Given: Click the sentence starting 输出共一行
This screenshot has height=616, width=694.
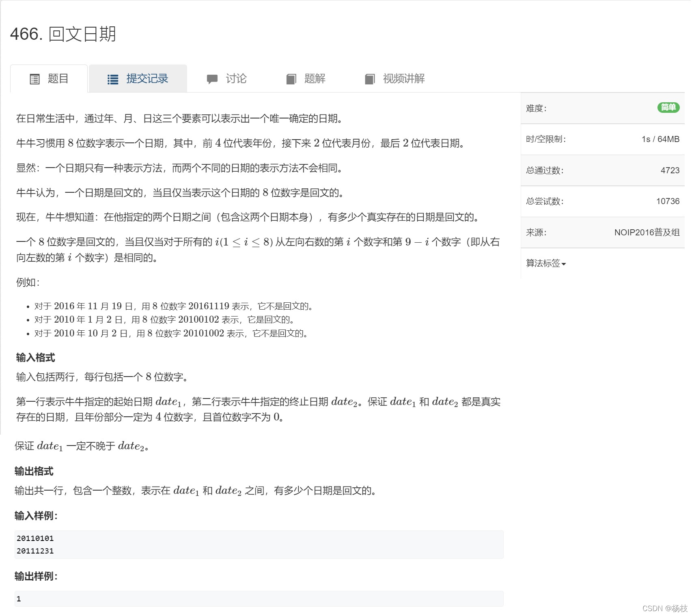Looking at the screenshot, I should [196, 491].
